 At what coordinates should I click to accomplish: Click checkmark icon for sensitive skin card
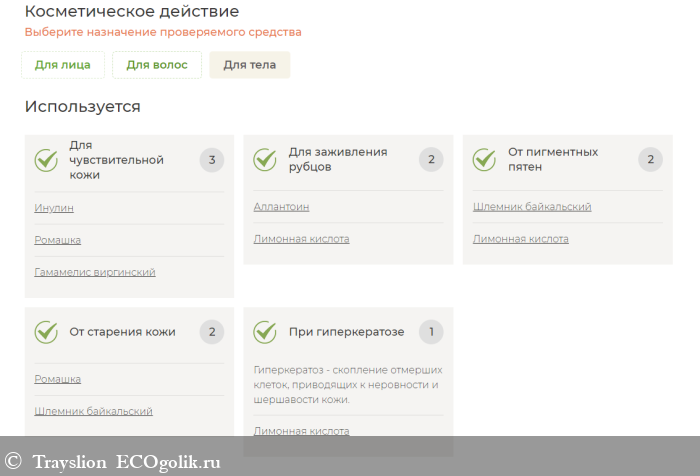pos(47,160)
